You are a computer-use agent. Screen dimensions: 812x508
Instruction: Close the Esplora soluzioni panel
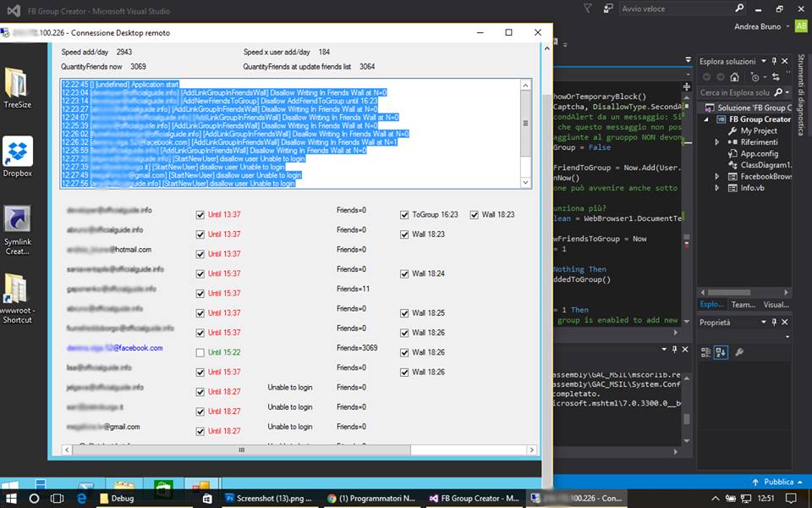[785, 61]
